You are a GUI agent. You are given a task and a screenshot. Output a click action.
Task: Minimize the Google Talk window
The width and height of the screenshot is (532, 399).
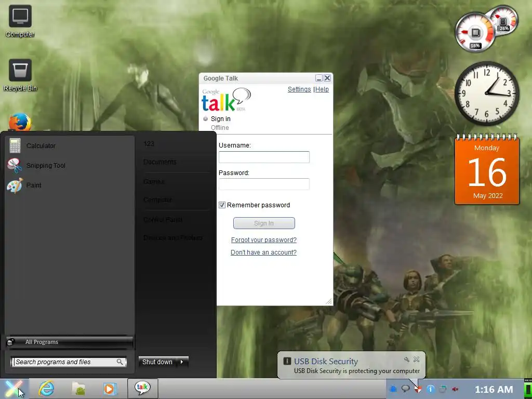tap(319, 78)
